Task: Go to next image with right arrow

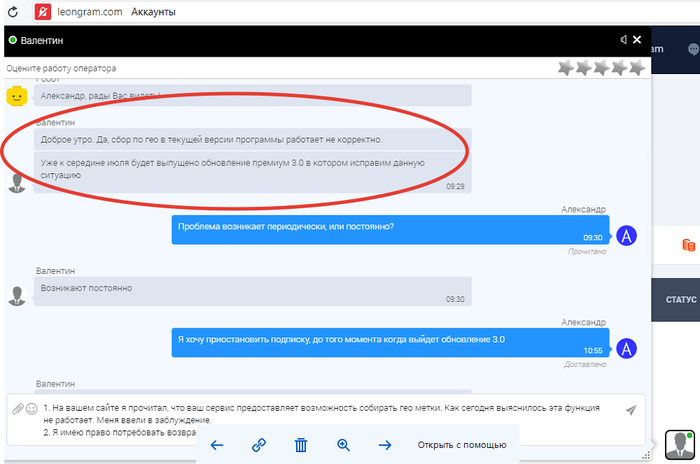Action: (385, 445)
